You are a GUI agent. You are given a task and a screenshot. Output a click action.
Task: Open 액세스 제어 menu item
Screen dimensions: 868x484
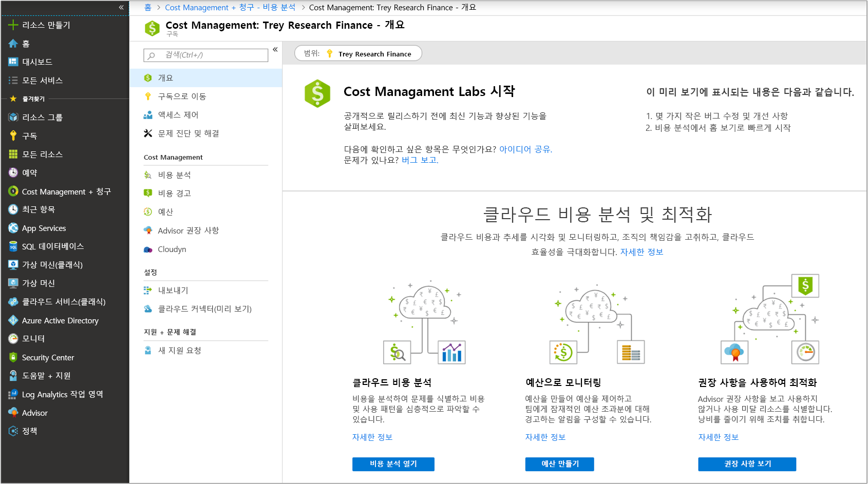205,115
